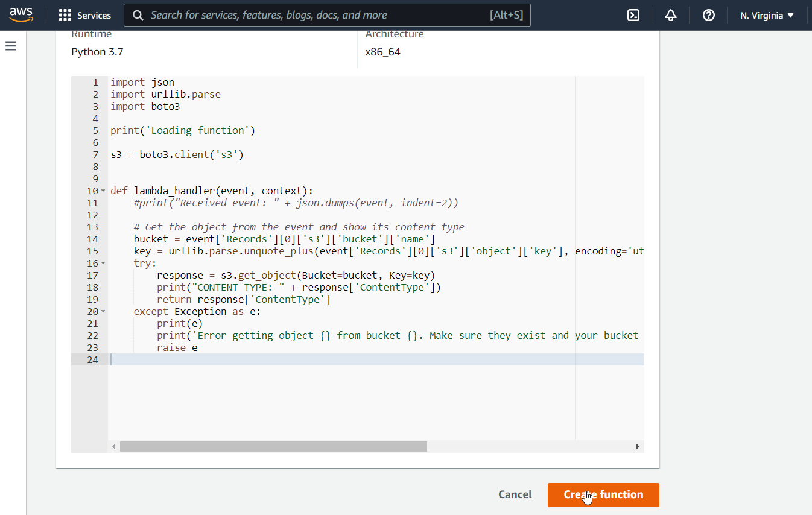The height and width of the screenshot is (515, 812).
Task: Collapse the lambda_handler function on line 10
Action: coord(102,191)
